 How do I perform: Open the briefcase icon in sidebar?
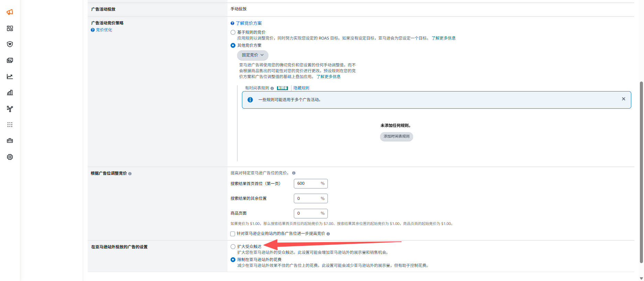[x=10, y=141]
